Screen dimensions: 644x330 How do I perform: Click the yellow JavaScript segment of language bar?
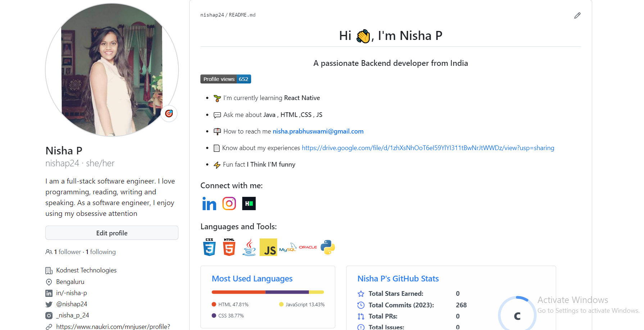click(317, 292)
